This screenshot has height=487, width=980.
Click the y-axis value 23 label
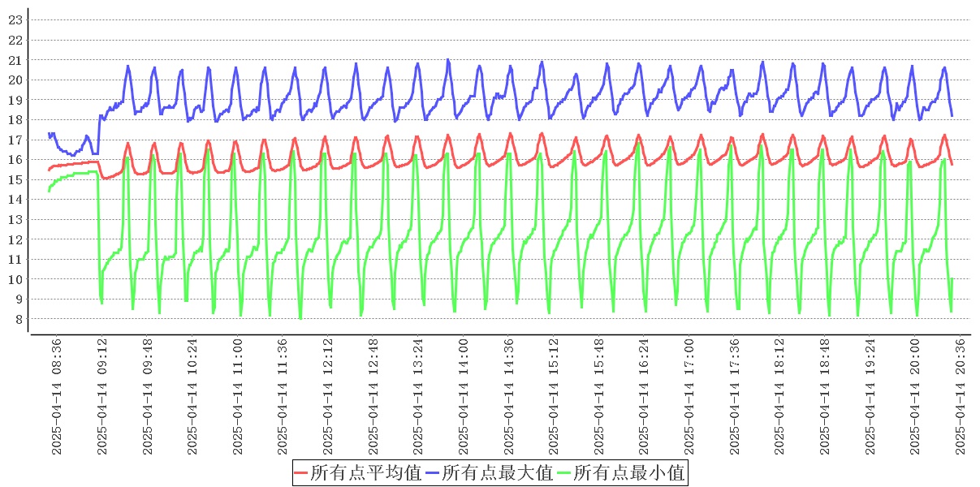coord(15,20)
